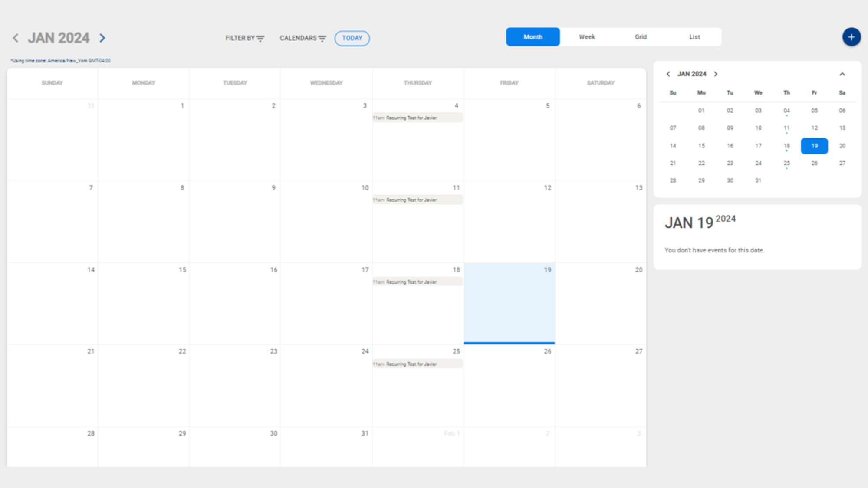868x488 pixels.
Task: Click the Today button
Action: pos(352,38)
